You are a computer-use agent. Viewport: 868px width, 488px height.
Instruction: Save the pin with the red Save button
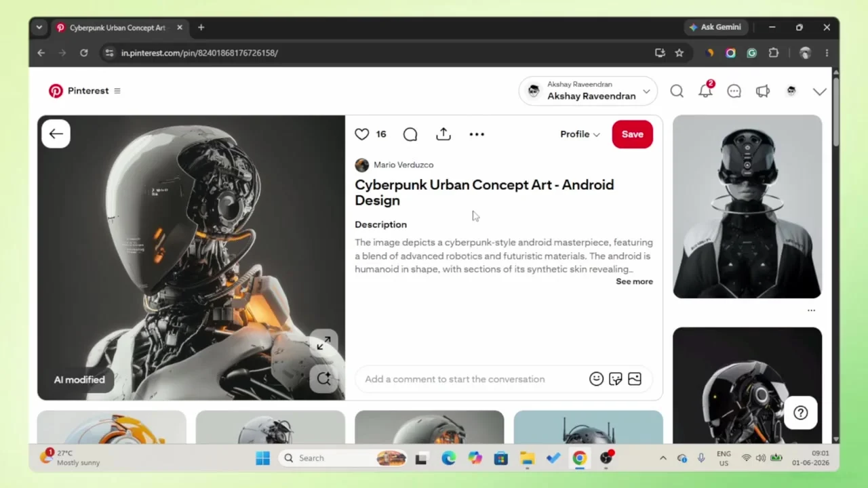coord(632,134)
